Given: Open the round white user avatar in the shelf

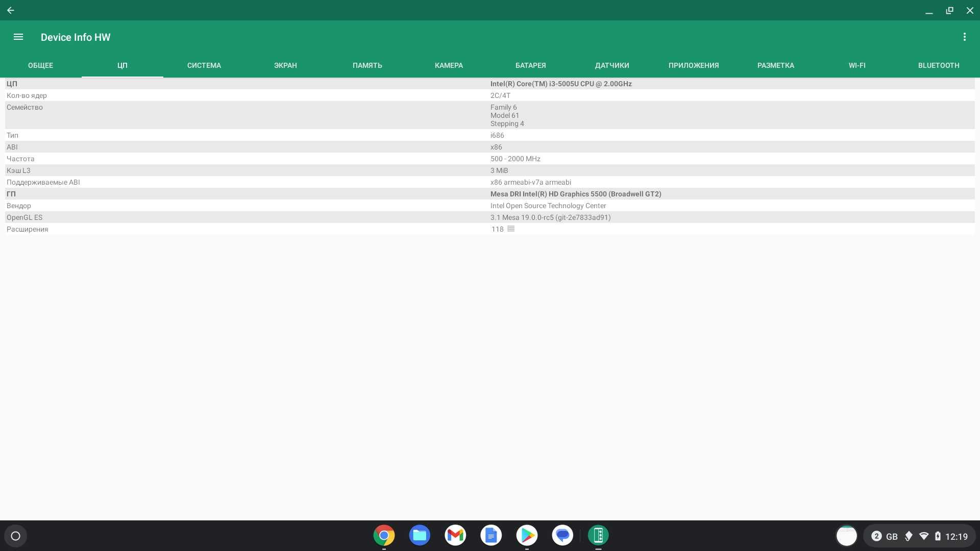Looking at the screenshot, I should [847, 536].
